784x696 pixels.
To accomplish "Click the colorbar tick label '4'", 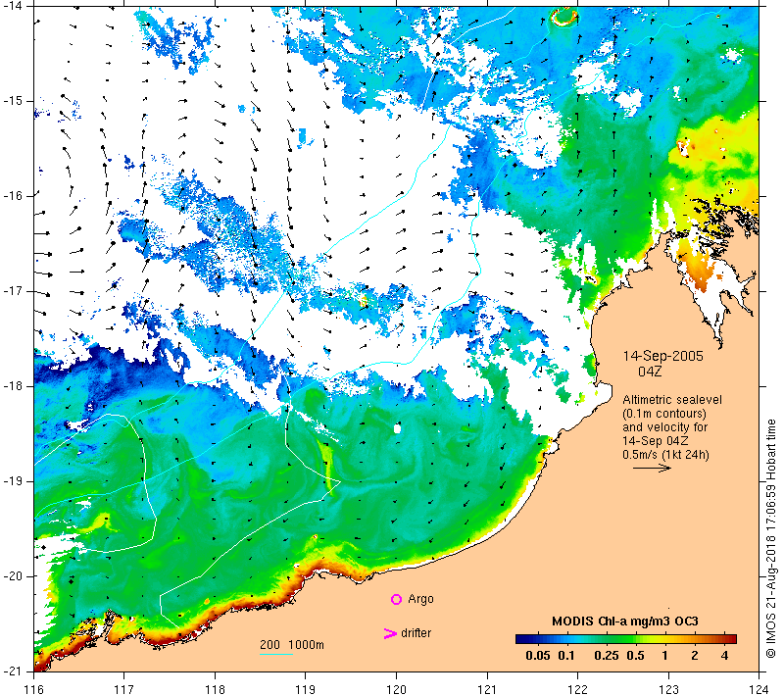I will (724, 656).
